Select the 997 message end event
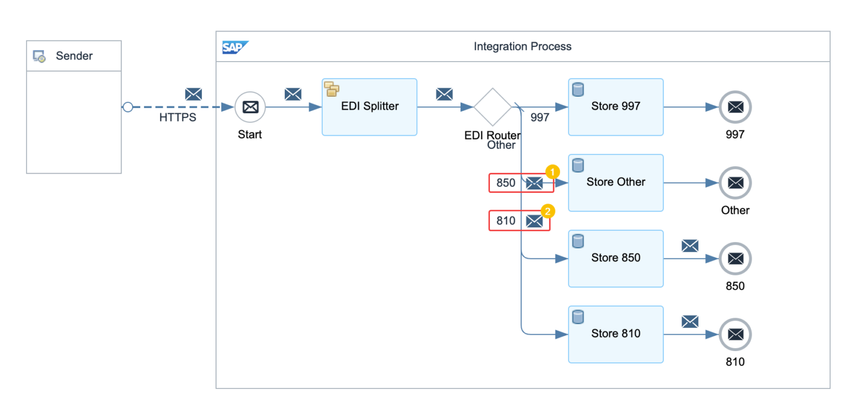This screenshot has width=868, height=415. pos(735,107)
